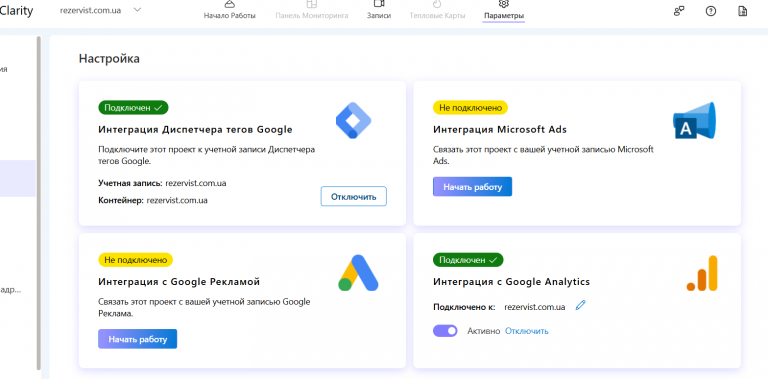Open the document notes icon in top bar

743,11
